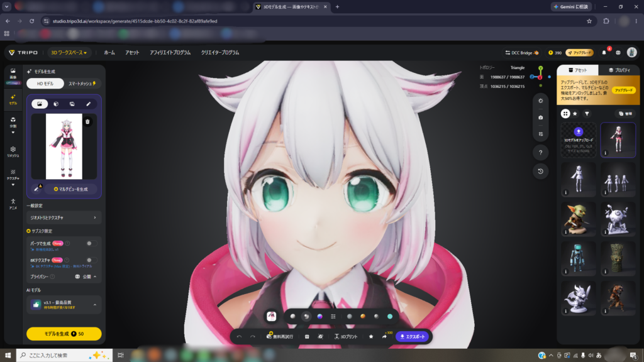Switch to スマートメッシュ mode
Image resolution: width=644 pixels, height=362 pixels.
click(x=82, y=84)
